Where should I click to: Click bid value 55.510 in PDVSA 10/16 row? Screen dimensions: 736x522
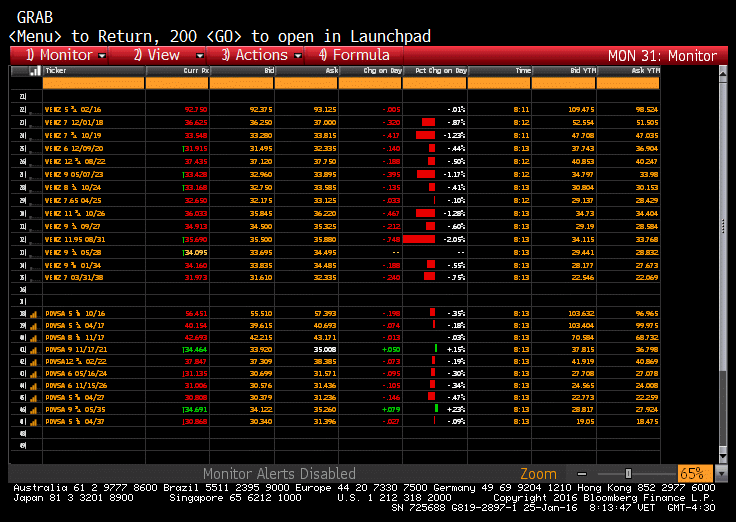pyautogui.click(x=261, y=314)
